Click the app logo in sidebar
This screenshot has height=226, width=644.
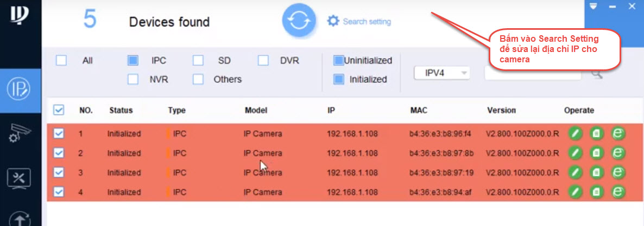20,15
